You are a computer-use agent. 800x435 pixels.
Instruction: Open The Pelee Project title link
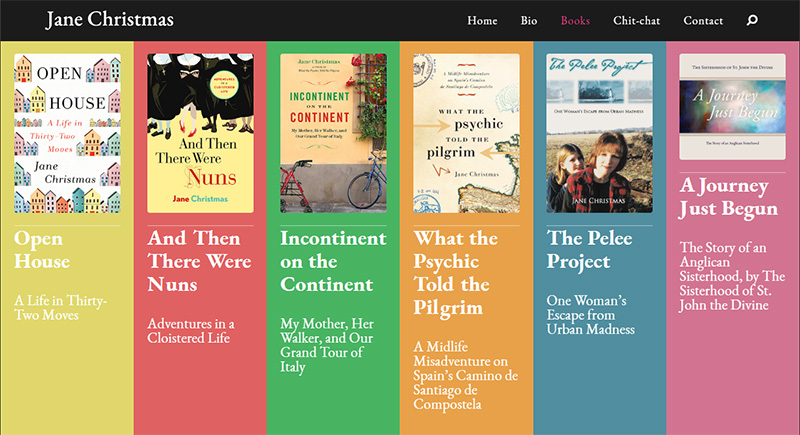click(x=592, y=250)
